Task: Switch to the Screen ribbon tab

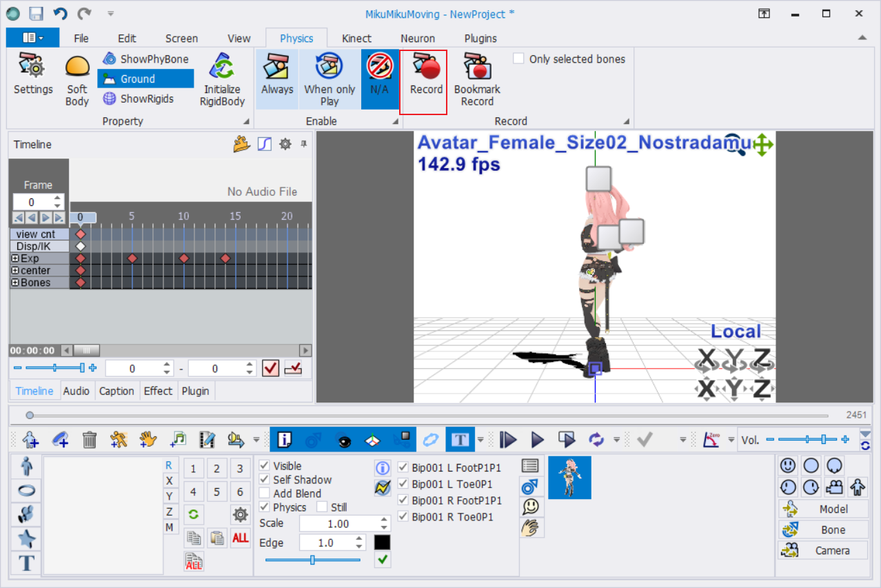Action: (182, 39)
